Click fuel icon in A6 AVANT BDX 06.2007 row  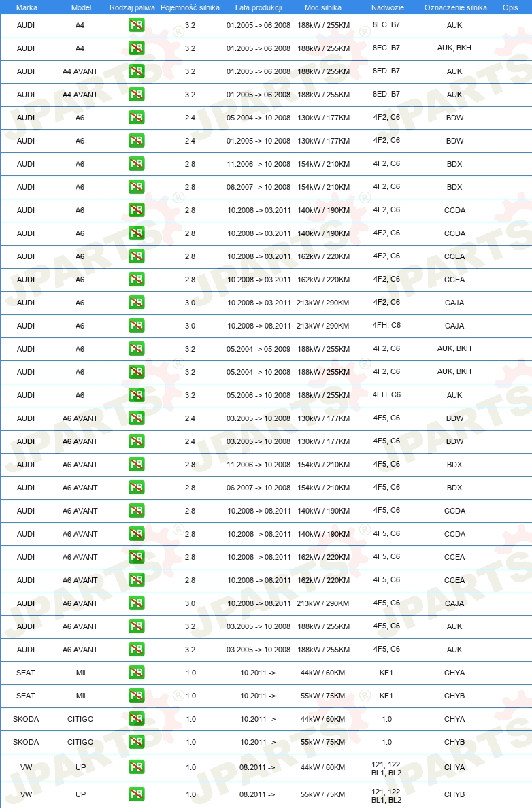[137, 488]
